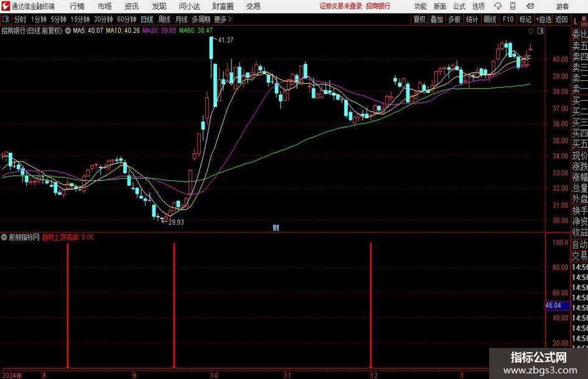Click the MA5: 40.07 label

pos(88,30)
